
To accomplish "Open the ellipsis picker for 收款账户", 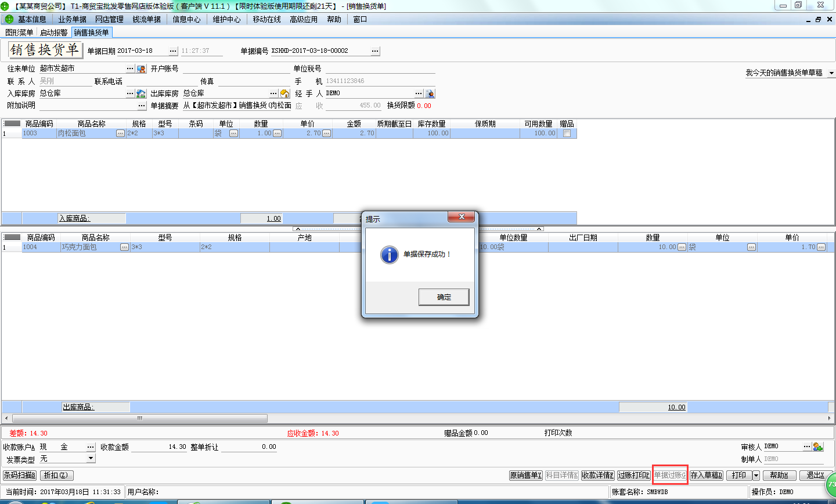I will [x=91, y=447].
